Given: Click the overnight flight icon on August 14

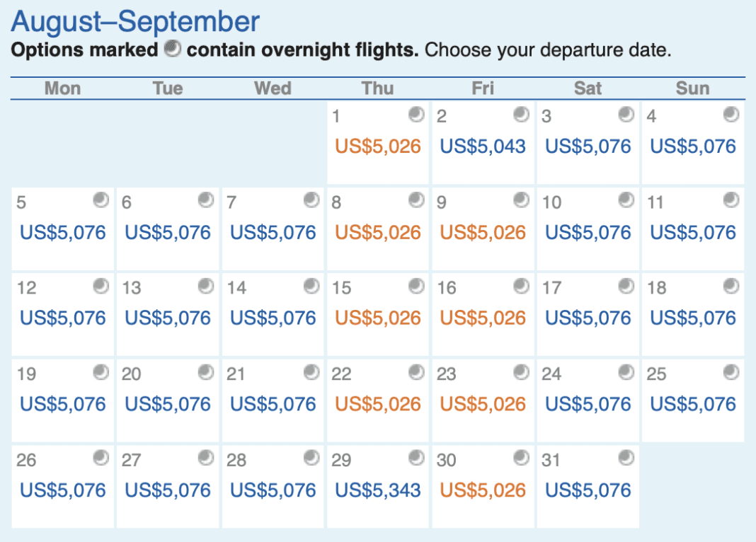Looking at the screenshot, I should click(311, 287).
